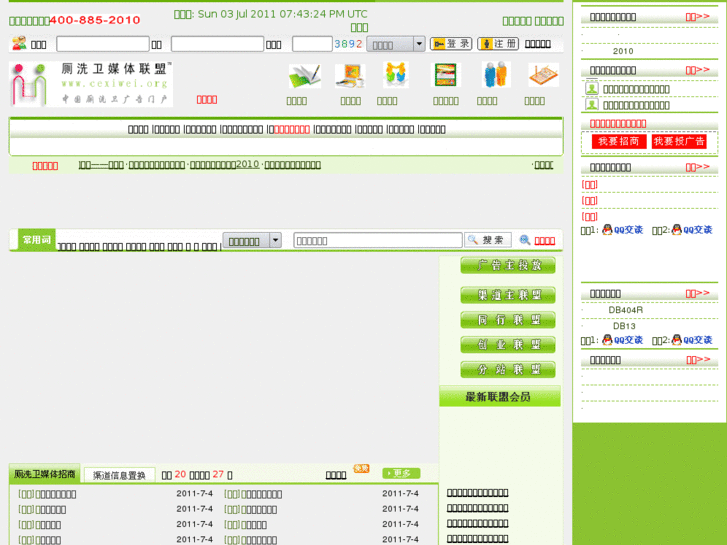
Task: Open the computer monitor nav icon
Action: 350,76
